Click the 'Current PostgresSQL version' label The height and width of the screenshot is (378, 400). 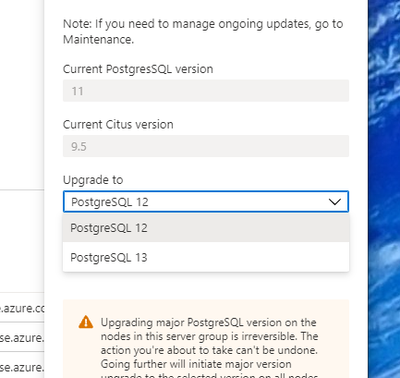pos(138,69)
